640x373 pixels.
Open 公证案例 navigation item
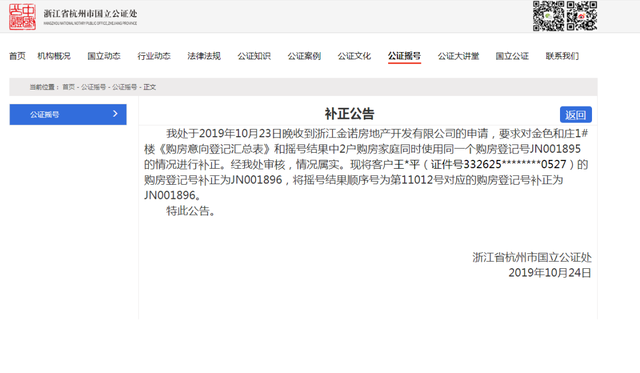[x=304, y=56]
